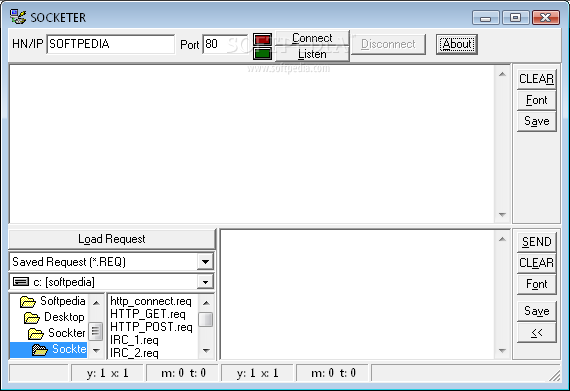Image resolution: width=570 pixels, height=391 pixels.
Task: Click the Sockter folder icon
Action: click(36, 334)
